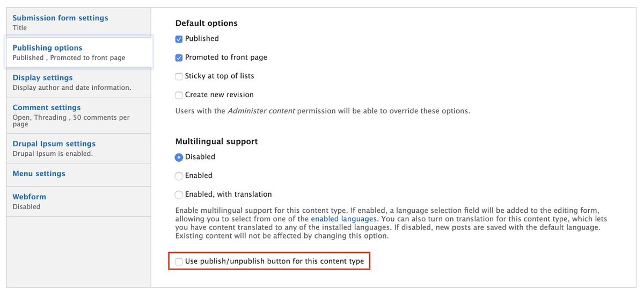This screenshot has width=644, height=295.
Task: Select the Disabled multilingual radio button
Action: click(179, 157)
